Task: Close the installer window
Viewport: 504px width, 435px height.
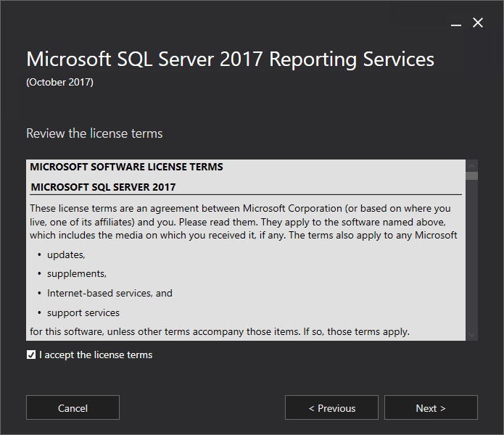Action: coord(478,22)
